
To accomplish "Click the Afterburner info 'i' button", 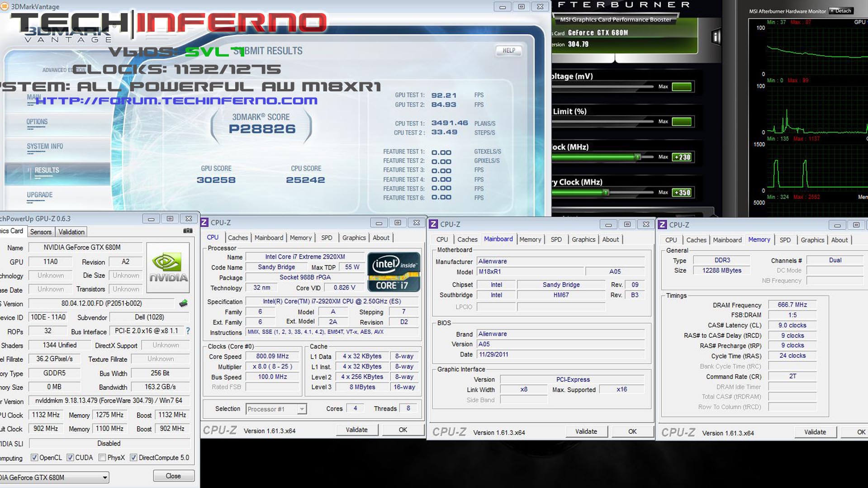I will [716, 37].
